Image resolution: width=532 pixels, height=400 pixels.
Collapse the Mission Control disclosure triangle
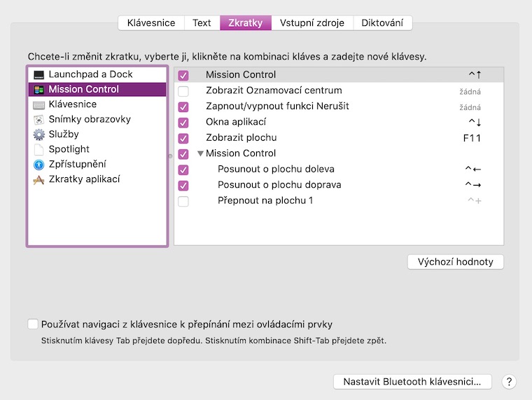(x=200, y=153)
